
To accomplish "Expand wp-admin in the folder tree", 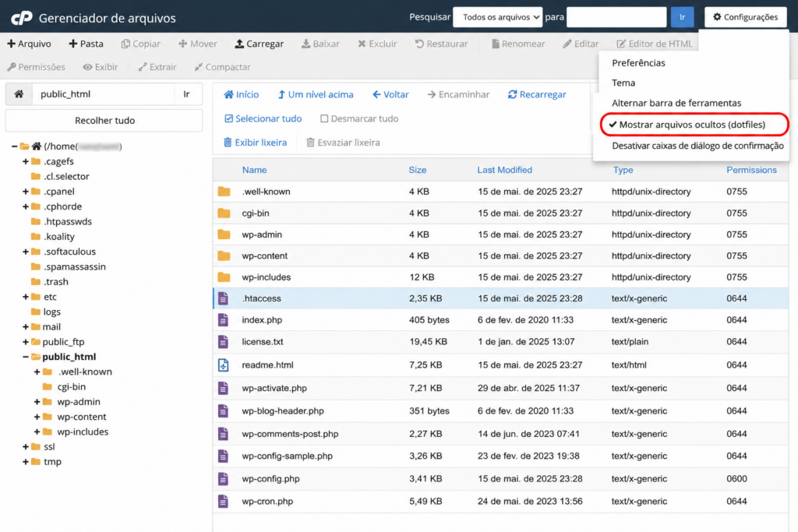I will click(x=37, y=402).
